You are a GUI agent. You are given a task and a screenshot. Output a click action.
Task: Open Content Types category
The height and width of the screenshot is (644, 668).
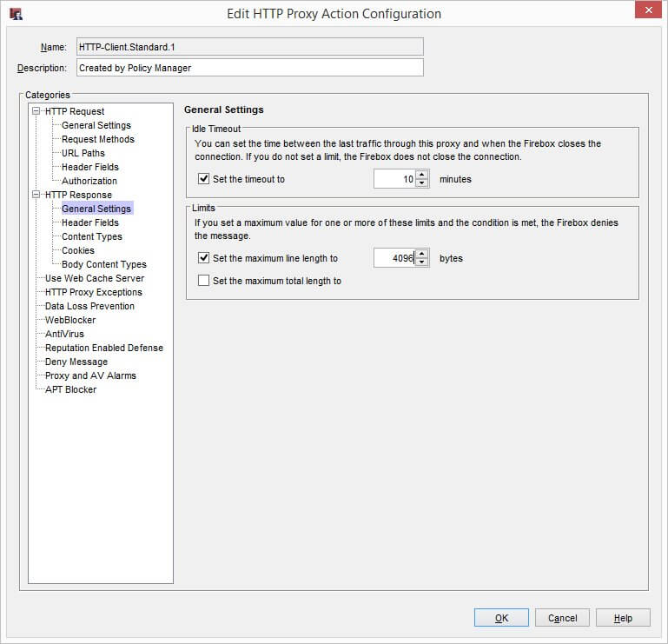(x=92, y=236)
